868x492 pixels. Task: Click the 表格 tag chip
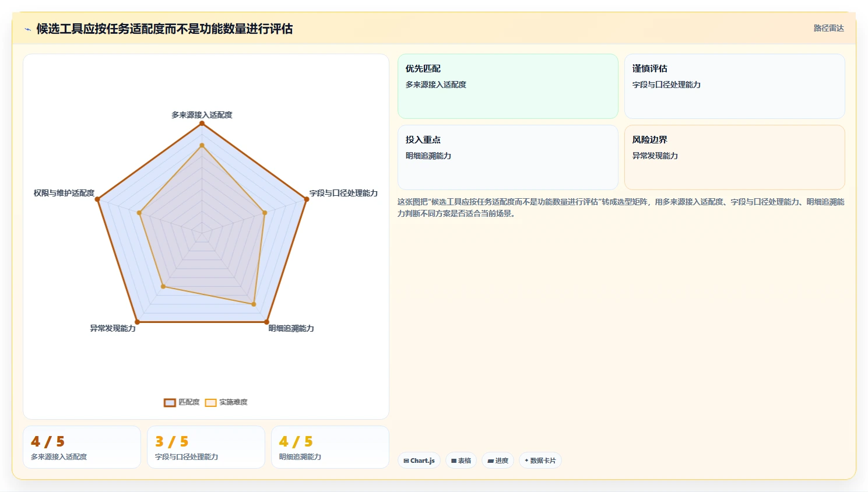(461, 461)
